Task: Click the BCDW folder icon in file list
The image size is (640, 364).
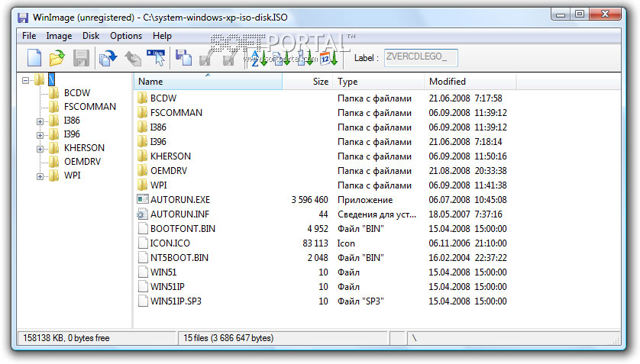Action: [x=143, y=98]
